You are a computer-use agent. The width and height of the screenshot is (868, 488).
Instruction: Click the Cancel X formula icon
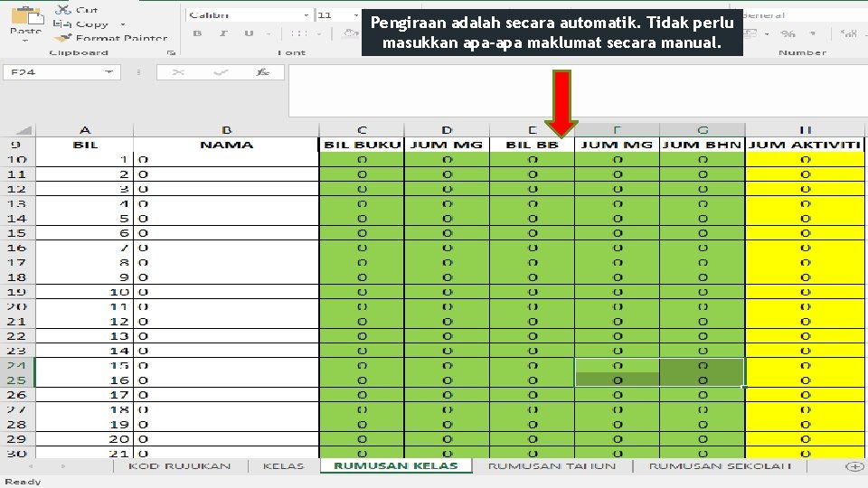coord(178,72)
